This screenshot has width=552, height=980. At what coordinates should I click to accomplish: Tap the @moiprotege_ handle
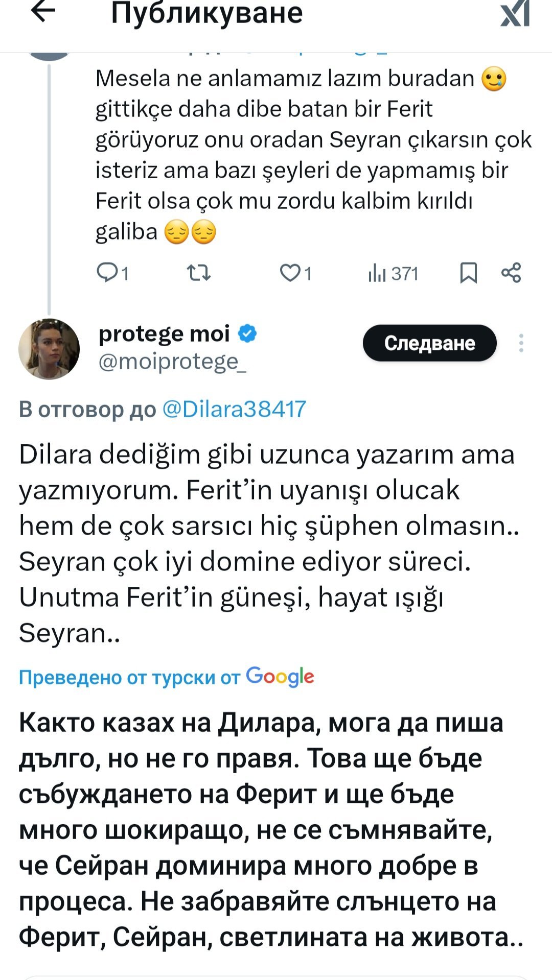pos(172,362)
